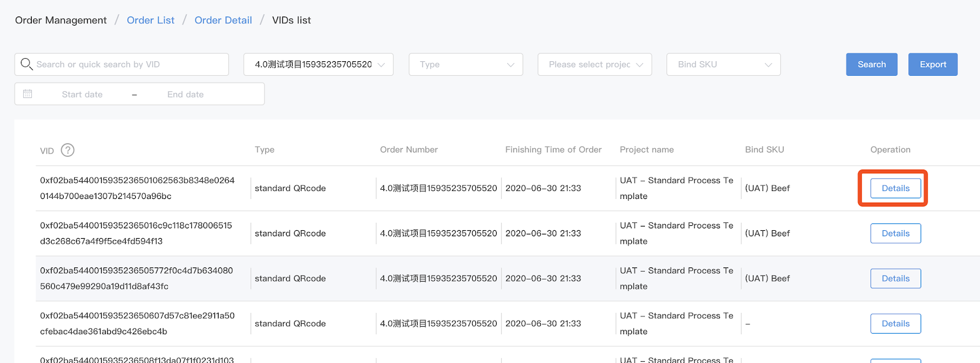Click (UAT) Beef in the 560c479e99 row
The width and height of the screenshot is (980, 363).
click(767, 278)
